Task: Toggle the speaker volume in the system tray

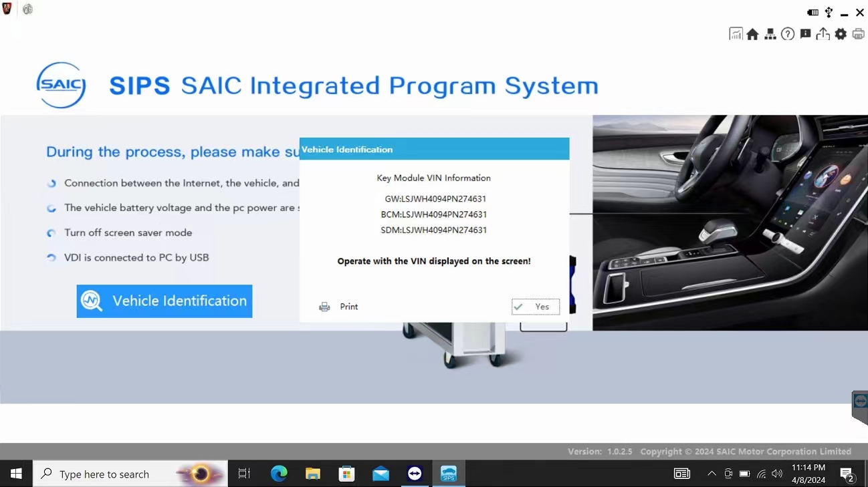Action: click(x=776, y=474)
